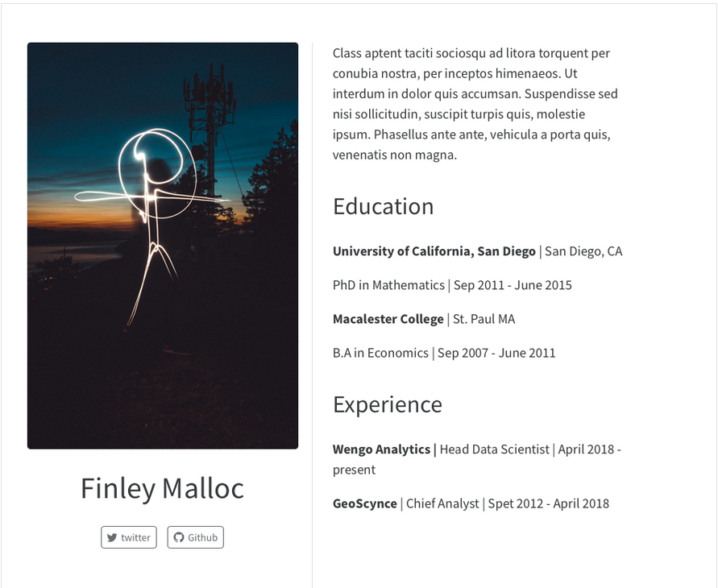Select the Finley Malloc name heading

(x=162, y=488)
